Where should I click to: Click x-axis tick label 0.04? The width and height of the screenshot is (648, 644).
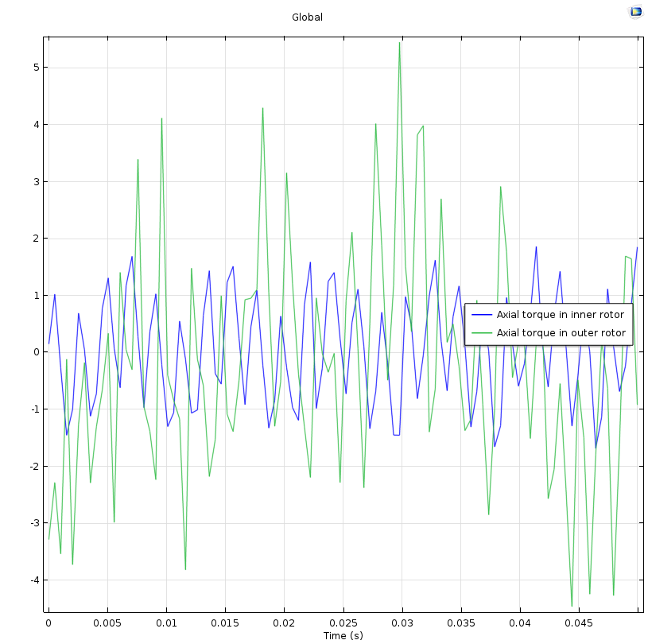click(520, 623)
